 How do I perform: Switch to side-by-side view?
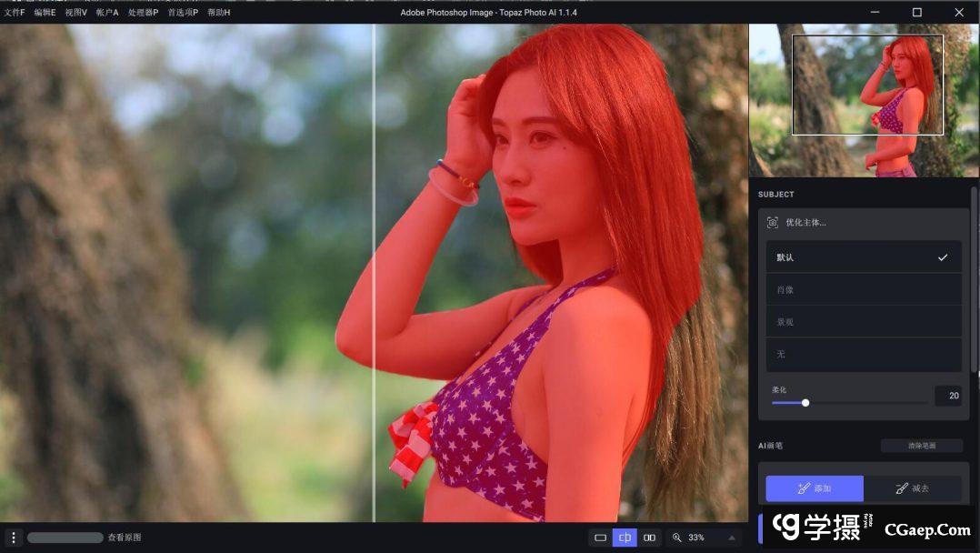(649, 538)
